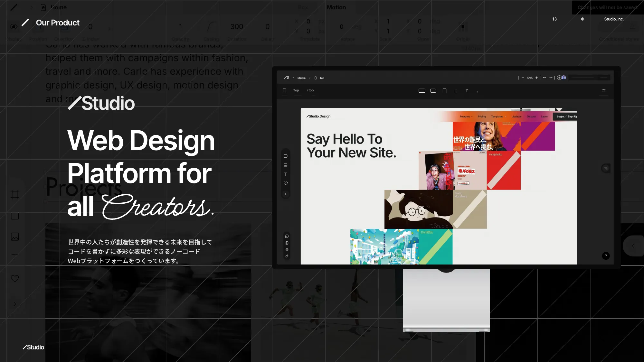Select the Image tool in editor sidebar
Image resolution: width=644 pixels, height=362 pixels.
click(x=286, y=165)
